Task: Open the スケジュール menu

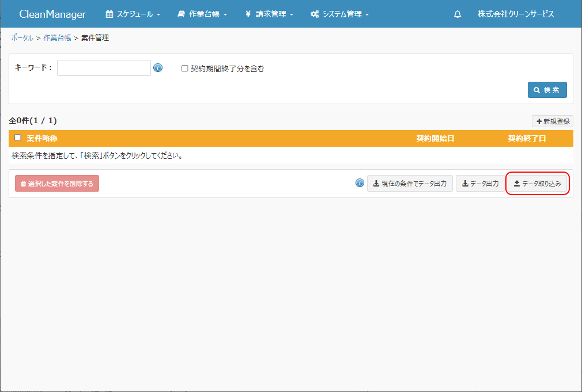Action: (133, 14)
